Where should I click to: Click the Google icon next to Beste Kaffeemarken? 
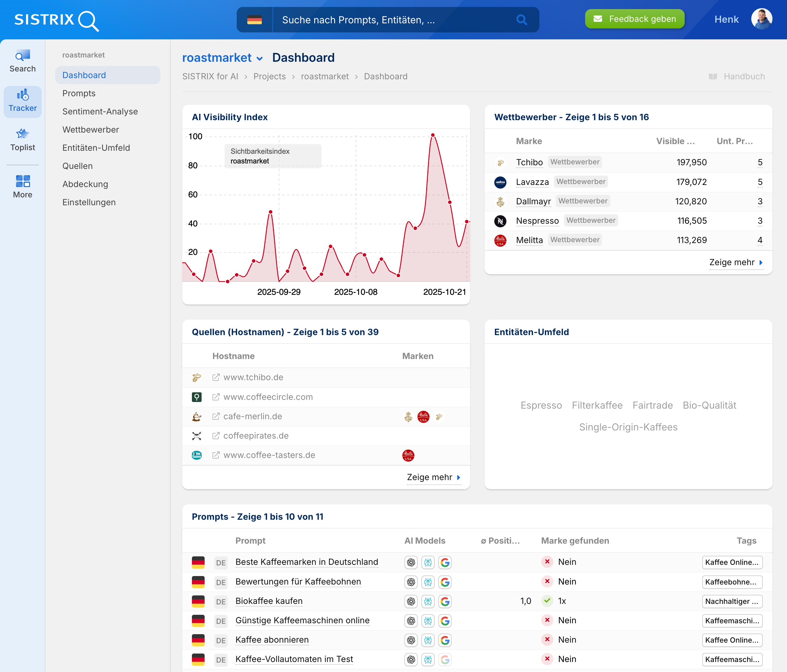click(445, 563)
